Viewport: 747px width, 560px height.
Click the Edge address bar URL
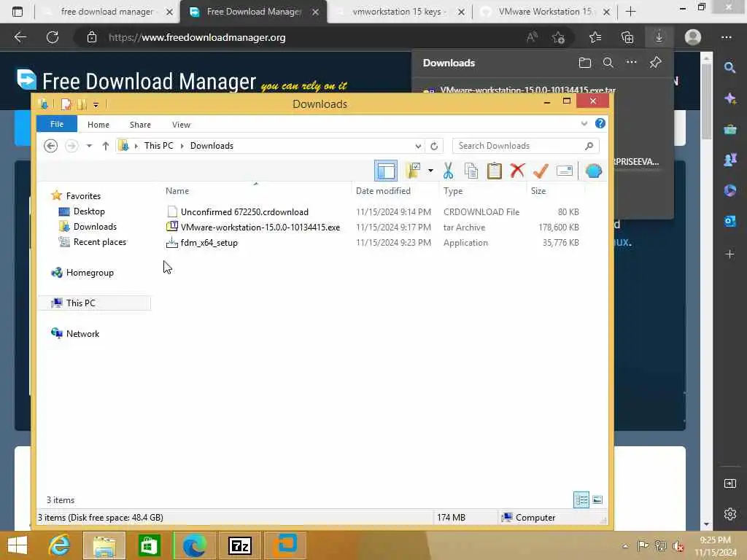click(197, 37)
